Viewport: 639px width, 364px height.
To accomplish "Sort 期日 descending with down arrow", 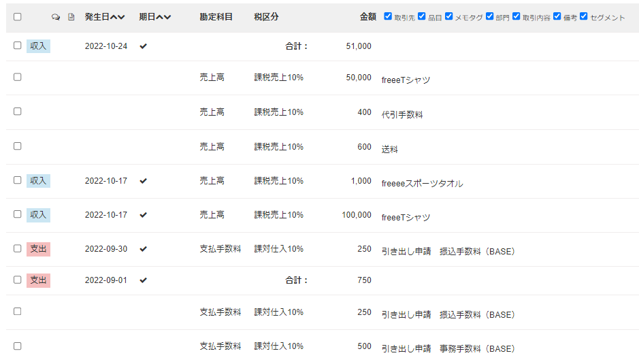I will click(167, 17).
